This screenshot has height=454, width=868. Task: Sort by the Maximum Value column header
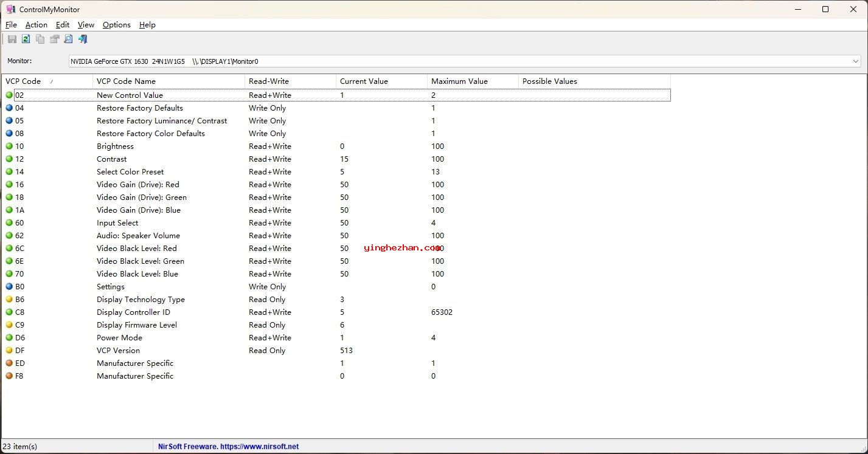coord(473,81)
